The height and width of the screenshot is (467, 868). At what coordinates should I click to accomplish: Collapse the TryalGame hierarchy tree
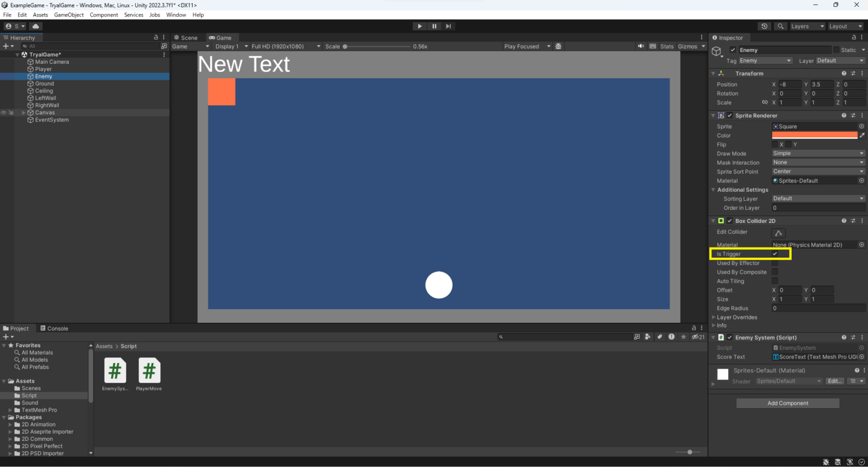[x=18, y=54]
